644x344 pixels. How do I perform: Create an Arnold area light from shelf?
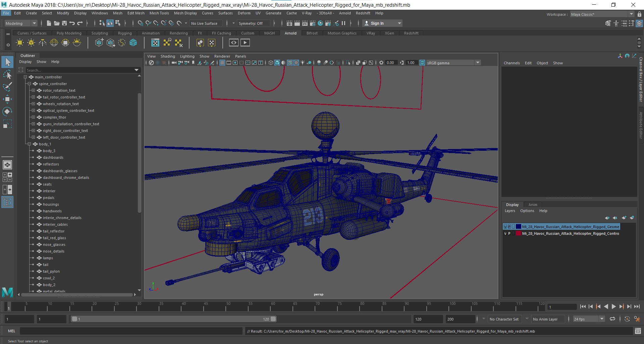(20, 43)
